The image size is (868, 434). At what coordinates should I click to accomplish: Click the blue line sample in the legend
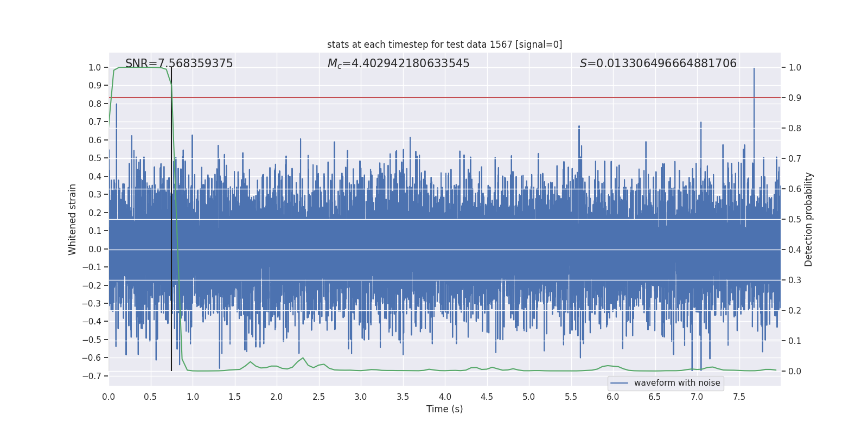point(619,383)
